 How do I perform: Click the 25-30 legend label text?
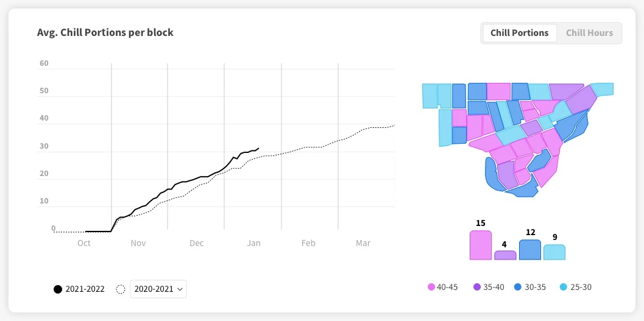click(x=581, y=287)
